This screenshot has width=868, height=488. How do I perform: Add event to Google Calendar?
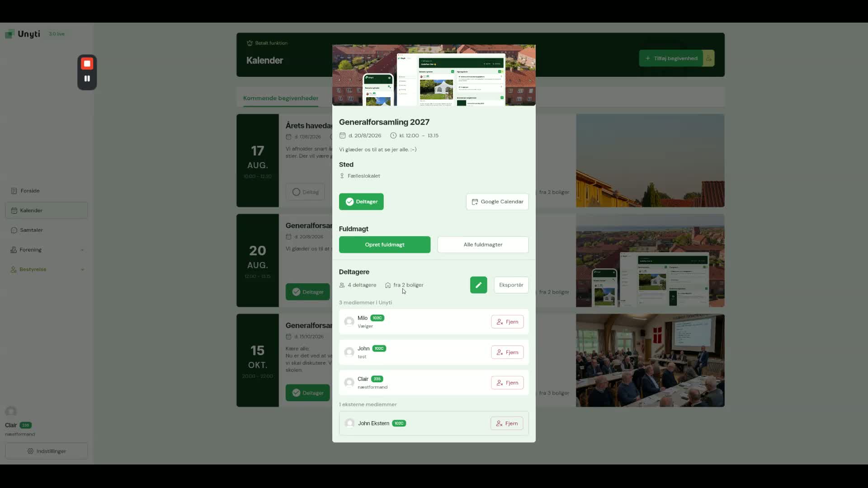tap(497, 202)
